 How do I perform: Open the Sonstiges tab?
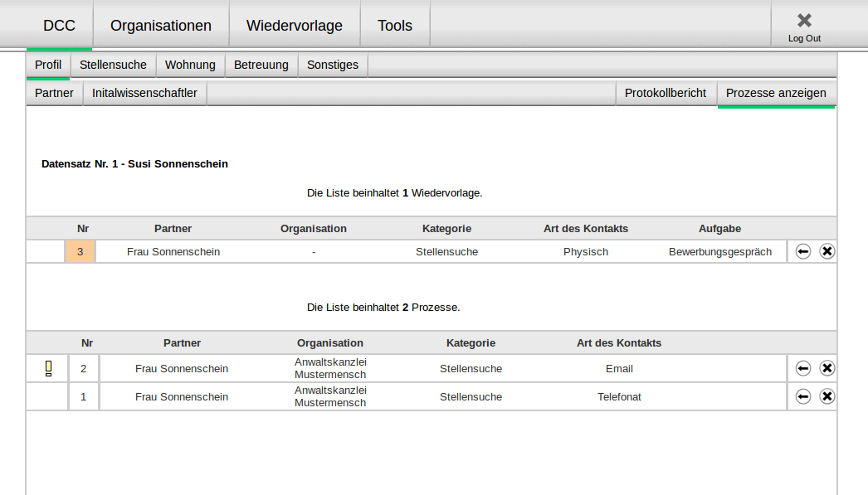[333, 65]
